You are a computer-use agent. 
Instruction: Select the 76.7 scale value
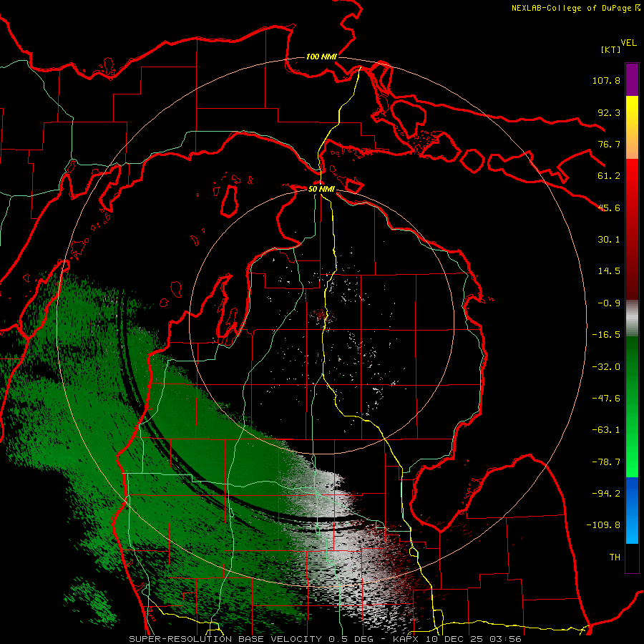pos(609,144)
